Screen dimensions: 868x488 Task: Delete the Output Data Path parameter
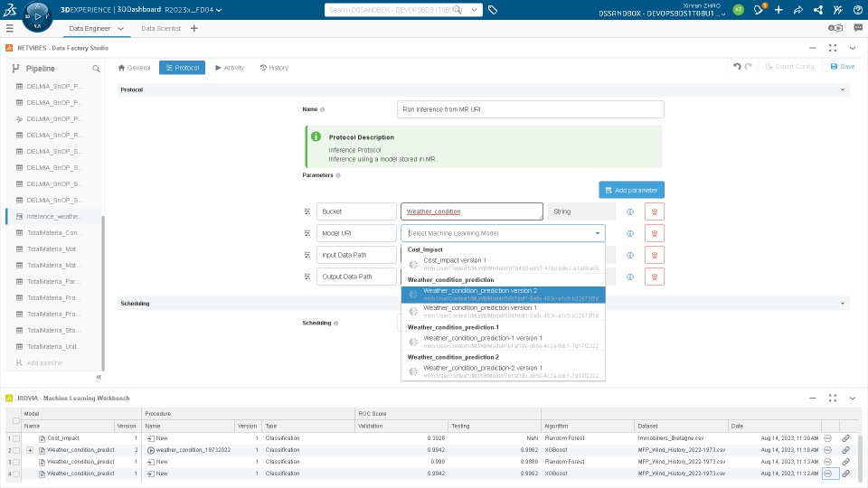tap(655, 277)
